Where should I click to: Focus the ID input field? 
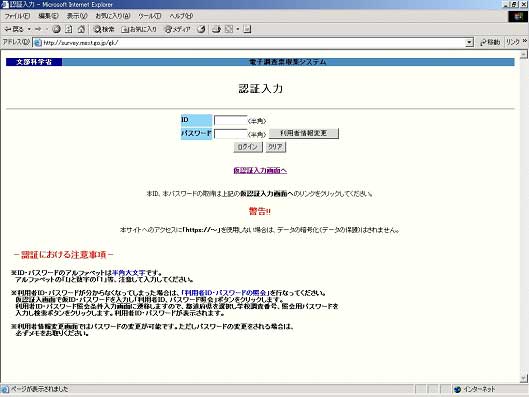point(231,120)
